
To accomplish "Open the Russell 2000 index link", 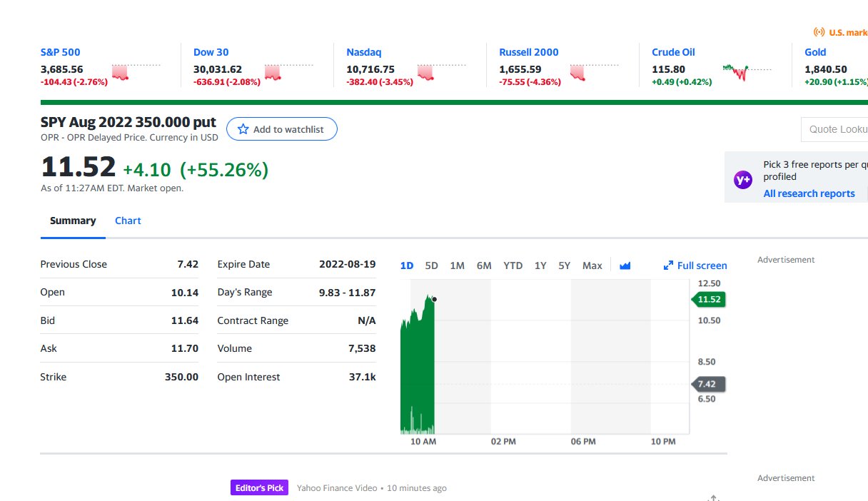I will point(529,52).
